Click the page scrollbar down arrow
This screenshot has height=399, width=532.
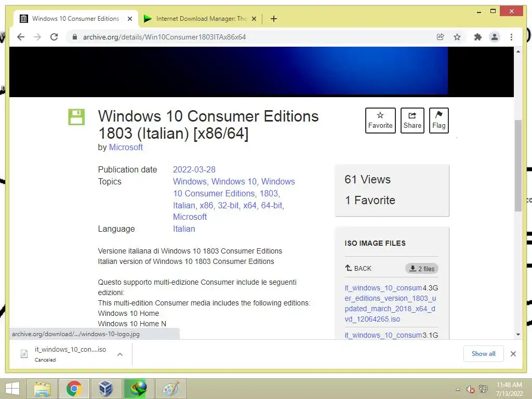(x=518, y=334)
